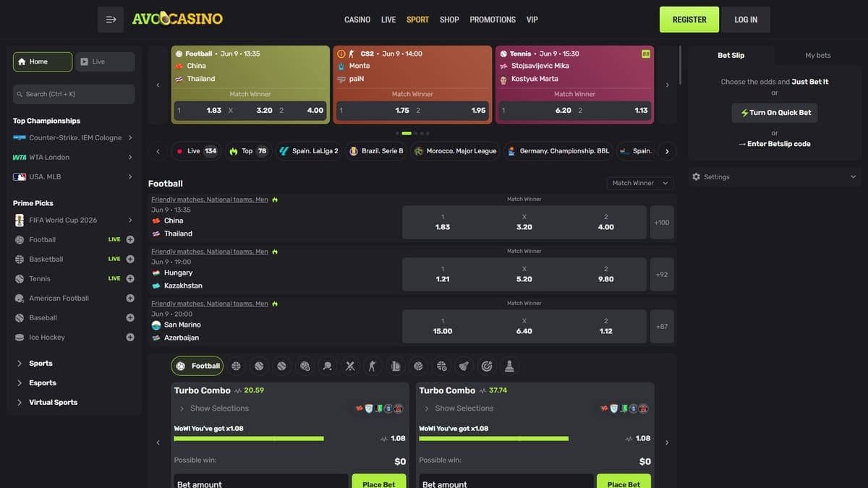This screenshot has height=488, width=868.
Task: Click the search magnifier icon
Action: (x=20, y=94)
